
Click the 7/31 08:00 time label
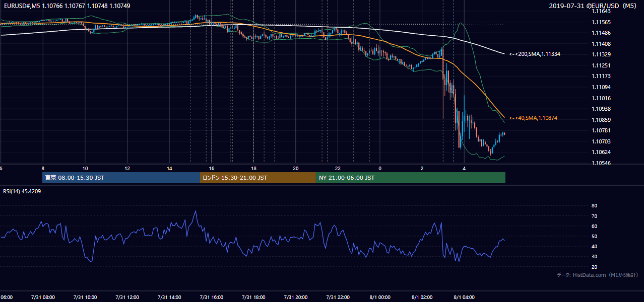click(43, 297)
